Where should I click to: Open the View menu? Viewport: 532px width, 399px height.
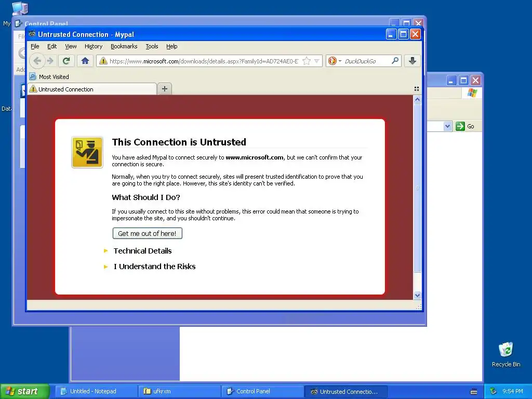[71, 46]
